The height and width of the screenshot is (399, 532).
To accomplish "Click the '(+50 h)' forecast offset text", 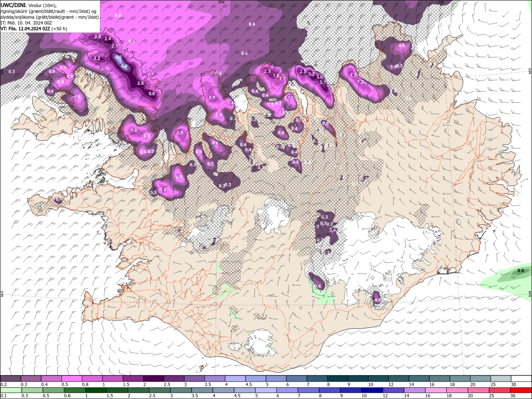I will click(60, 29).
